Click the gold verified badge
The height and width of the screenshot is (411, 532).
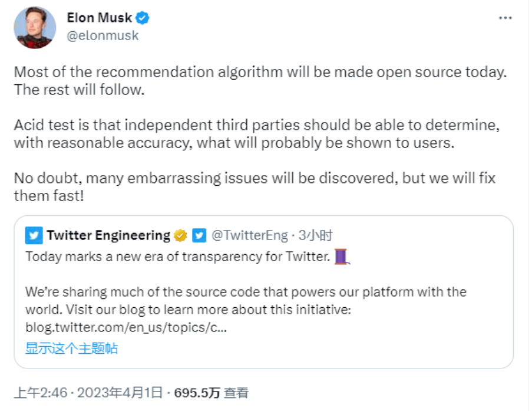click(180, 236)
